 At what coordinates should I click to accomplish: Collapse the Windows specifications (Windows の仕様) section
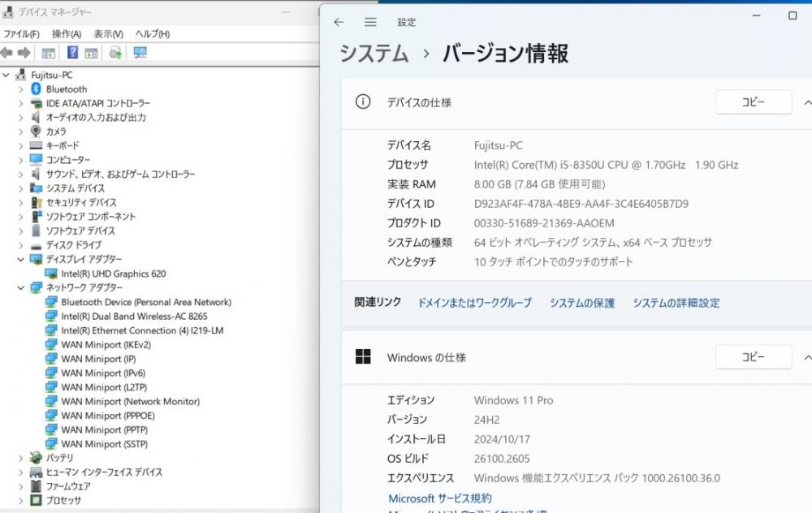tap(807, 357)
